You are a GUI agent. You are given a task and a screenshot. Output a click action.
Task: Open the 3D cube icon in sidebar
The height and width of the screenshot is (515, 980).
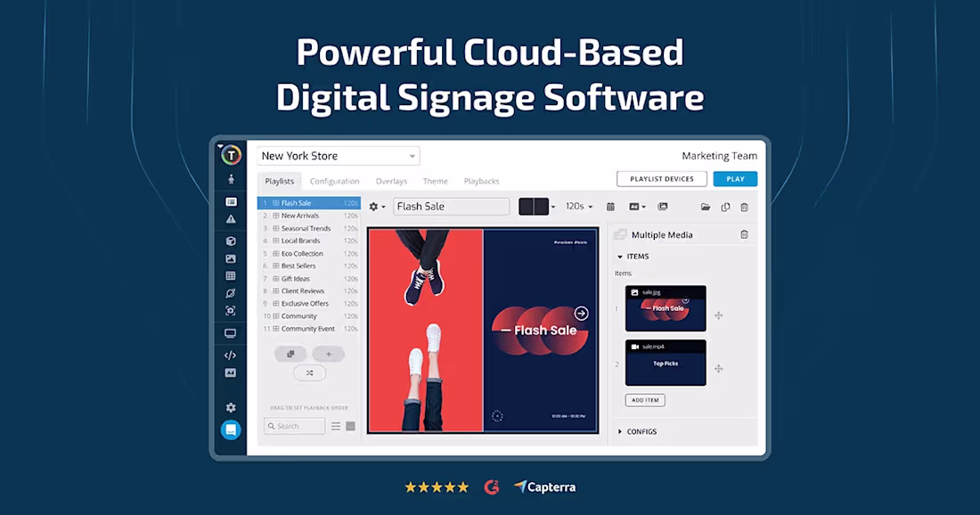coord(231,241)
